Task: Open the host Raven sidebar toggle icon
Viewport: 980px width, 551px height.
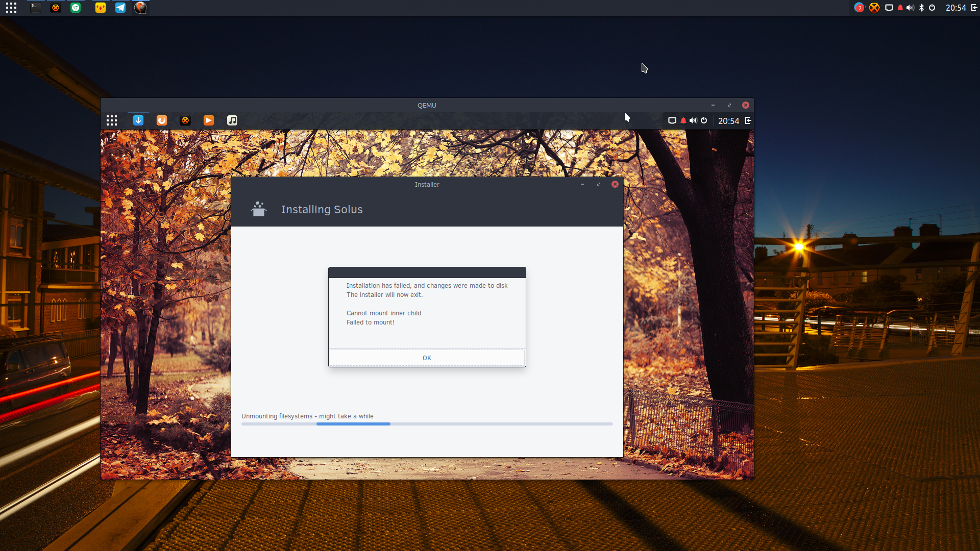Action: [x=974, y=8]
